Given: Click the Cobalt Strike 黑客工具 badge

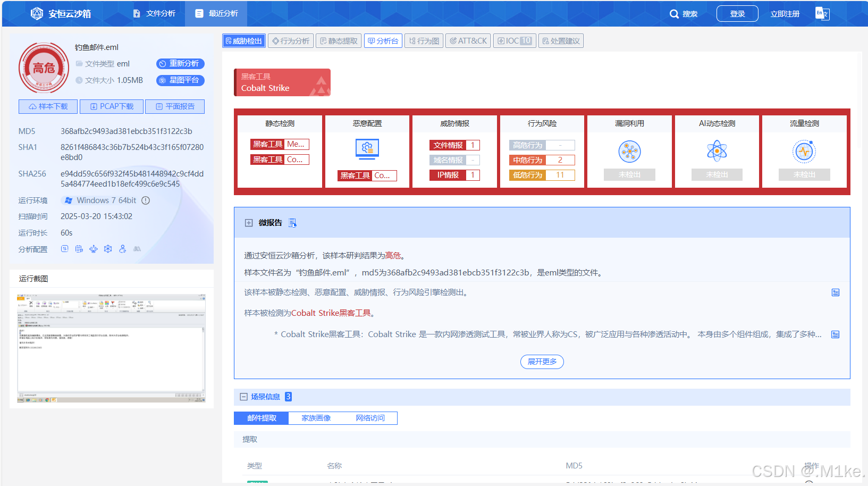Looking at the screenshot, I should [282, 82].
